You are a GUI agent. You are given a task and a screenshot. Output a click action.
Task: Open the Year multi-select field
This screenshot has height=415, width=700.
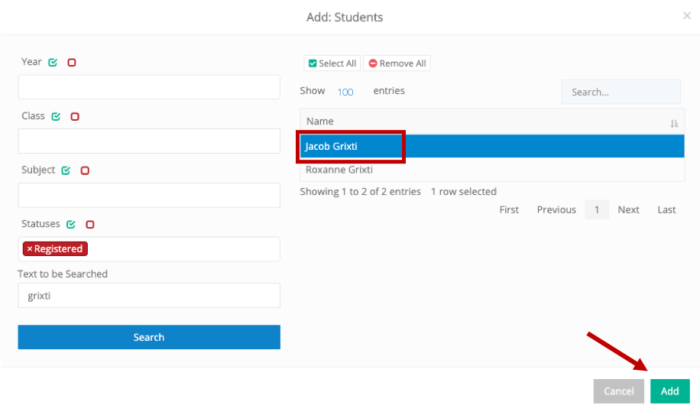click(x=149, y=87)
